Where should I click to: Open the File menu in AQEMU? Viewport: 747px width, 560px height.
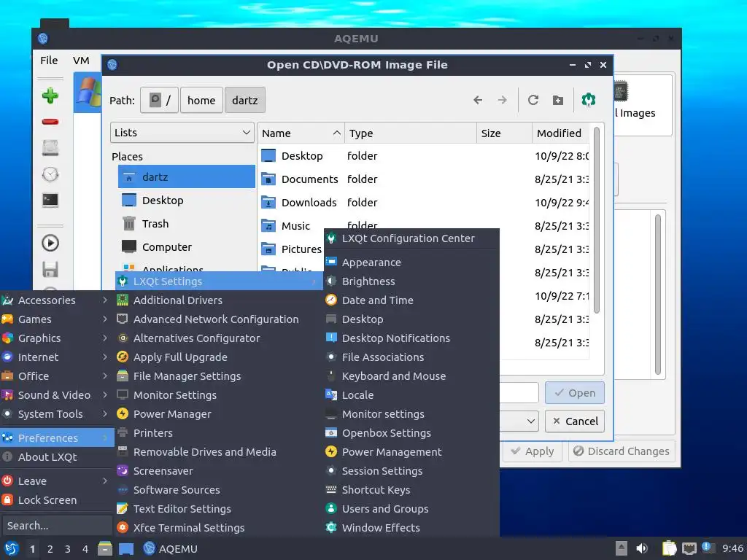(x=49, y=61)
